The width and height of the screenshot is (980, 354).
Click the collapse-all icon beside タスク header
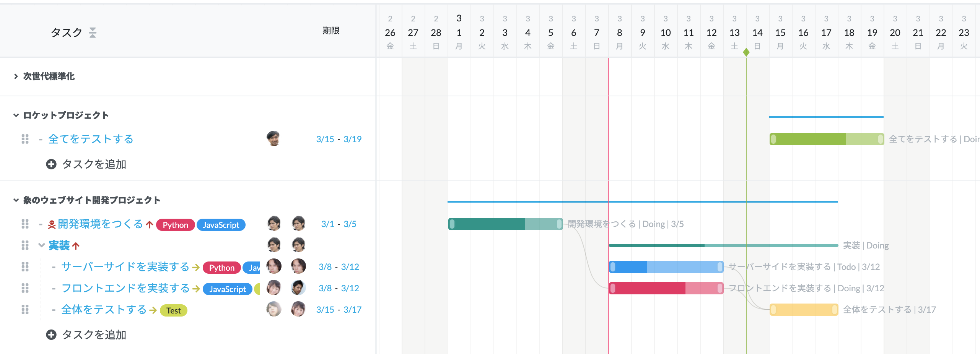point(93,32)
